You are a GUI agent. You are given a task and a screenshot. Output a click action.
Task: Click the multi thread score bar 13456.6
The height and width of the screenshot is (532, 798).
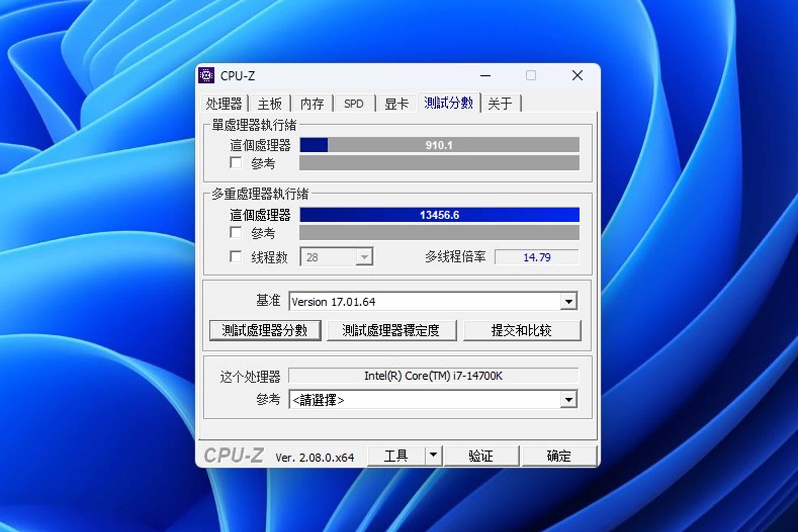(x=439, y=215)
